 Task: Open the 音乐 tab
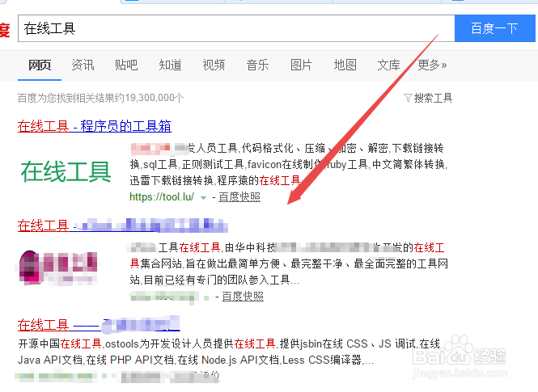point(257,65)
